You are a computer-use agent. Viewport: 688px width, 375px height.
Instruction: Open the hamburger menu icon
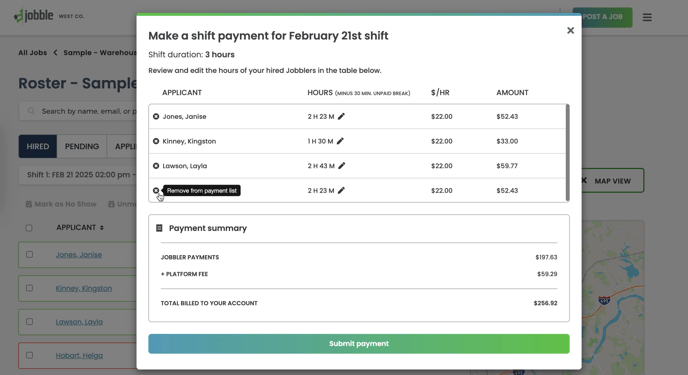(x=647, y=18)
